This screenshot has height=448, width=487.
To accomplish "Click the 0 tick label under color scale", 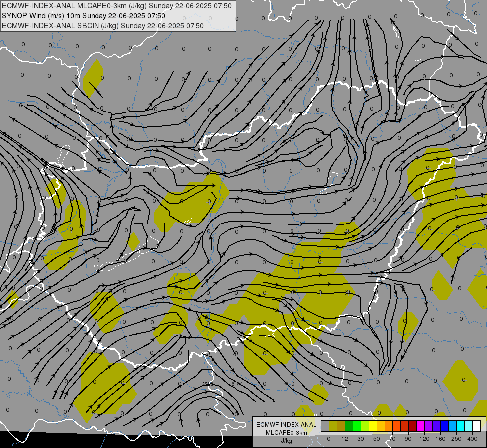I will [329, 439].
